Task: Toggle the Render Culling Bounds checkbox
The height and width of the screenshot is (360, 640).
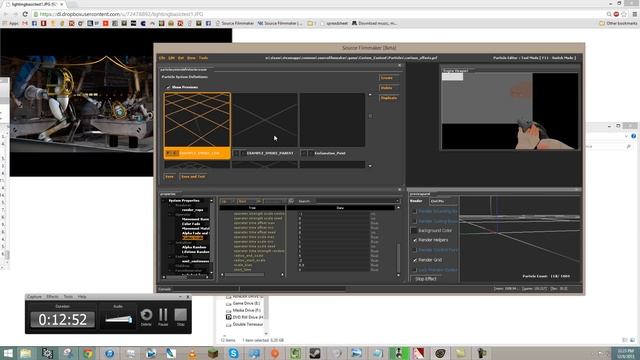Action: 415,221
